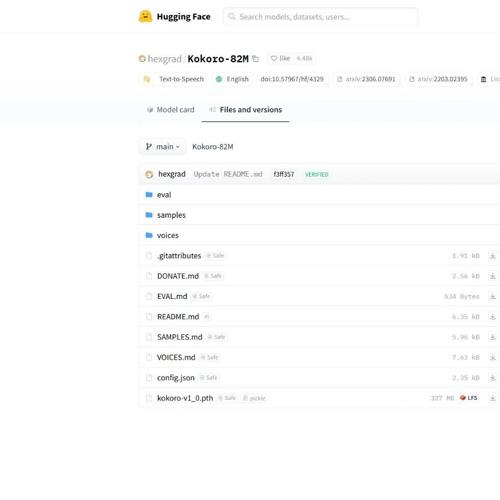Click the VERIFIED commit badge
The image size is (500, 500).
click(317, 174)
